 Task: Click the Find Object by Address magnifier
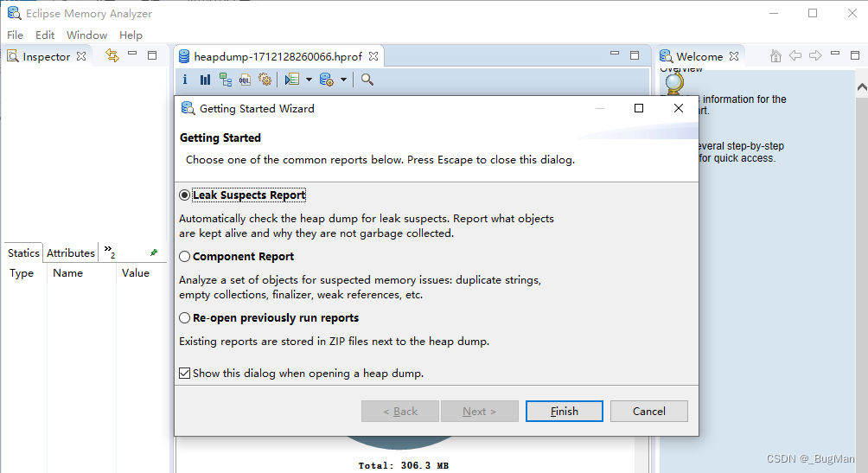(x=367, y=80)
